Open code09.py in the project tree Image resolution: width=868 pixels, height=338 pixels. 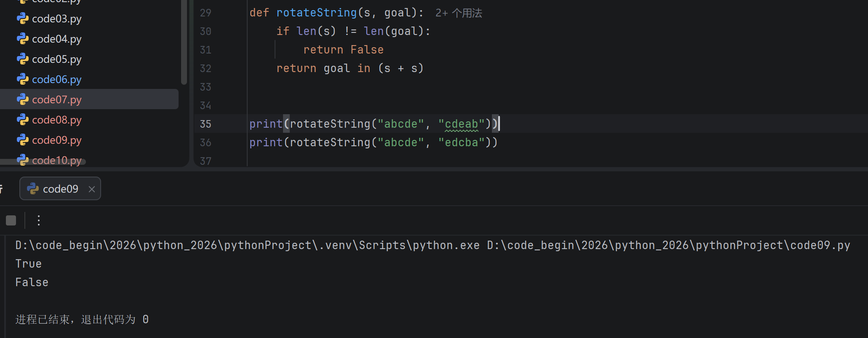pos(56,140)
